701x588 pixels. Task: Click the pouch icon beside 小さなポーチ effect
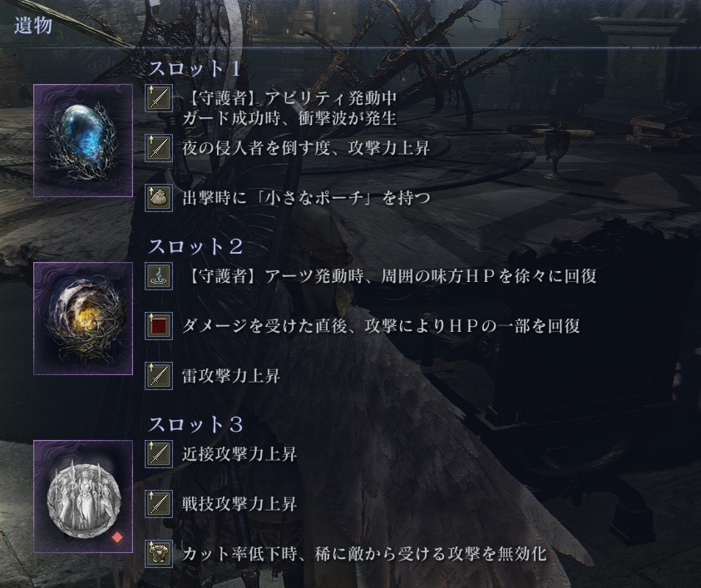point(159,198)
